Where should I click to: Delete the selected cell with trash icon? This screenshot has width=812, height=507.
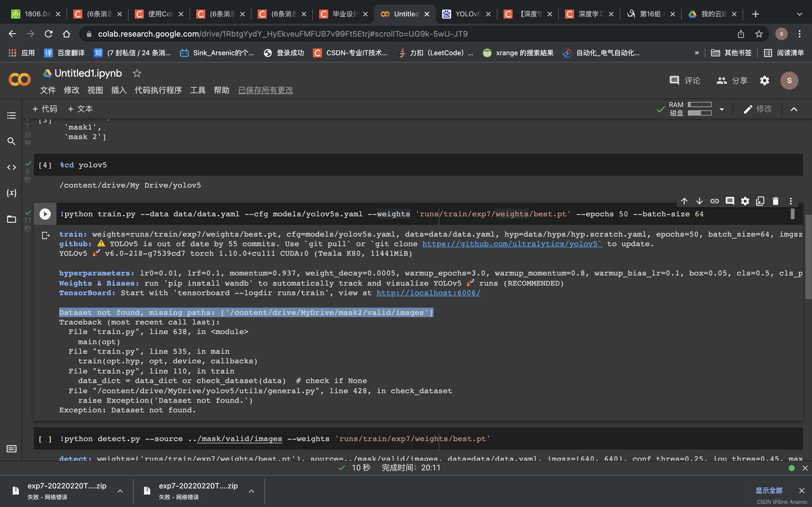click(775, 201)
